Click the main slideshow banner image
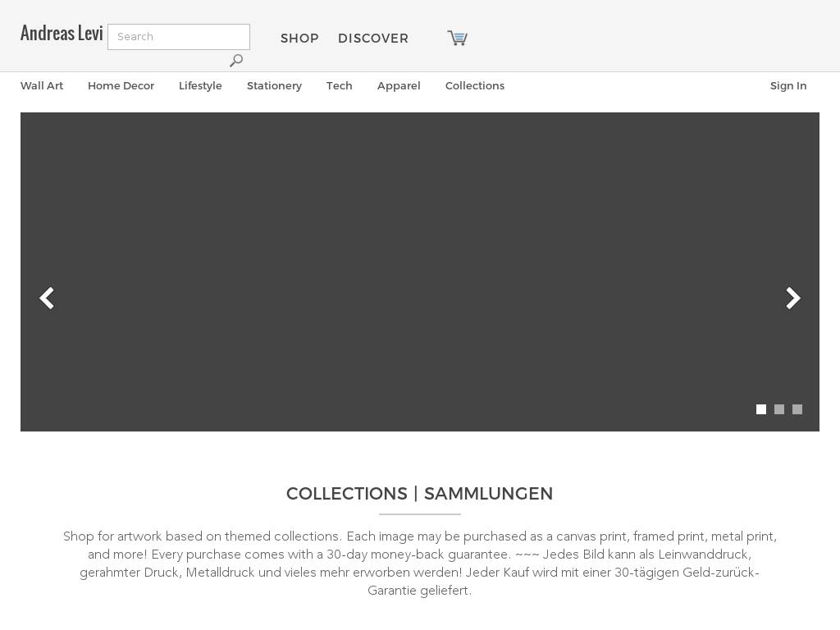 [x=420, y=272]
